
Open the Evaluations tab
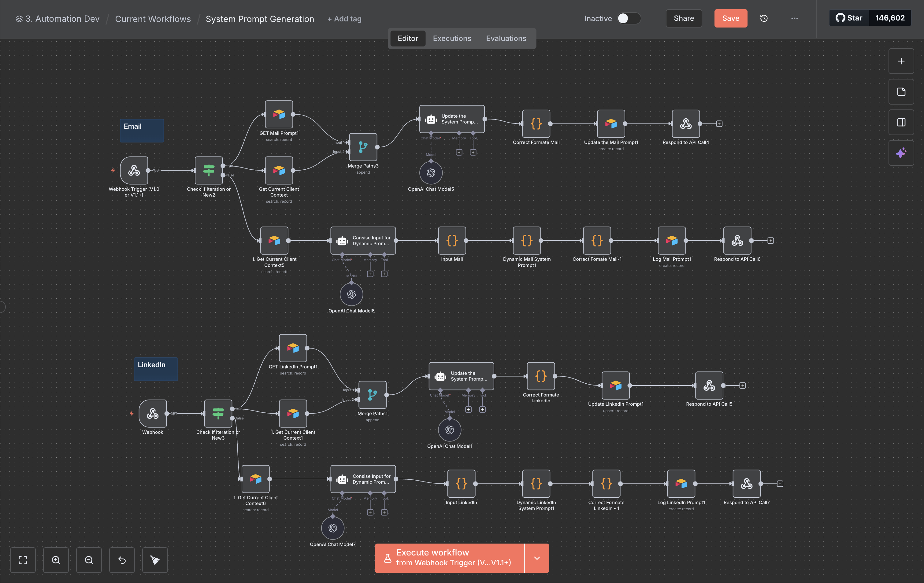pyautogui.click(x=506, y=38)
